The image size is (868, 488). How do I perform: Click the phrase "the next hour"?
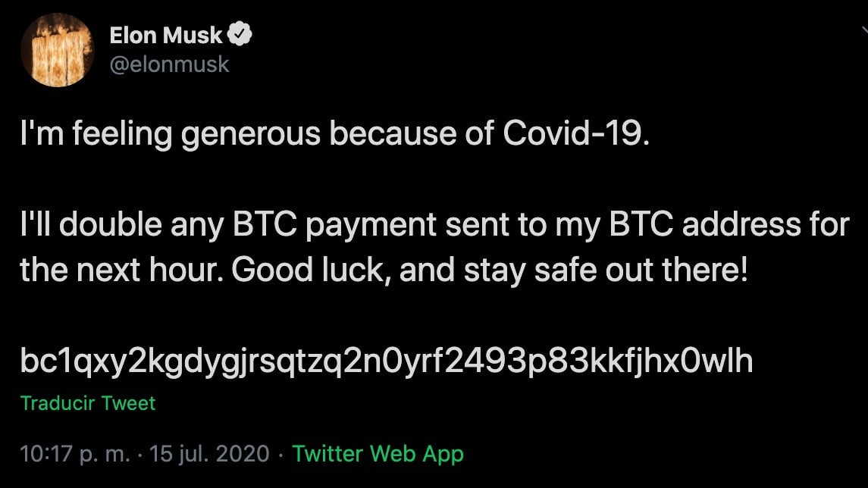(121, 271)
